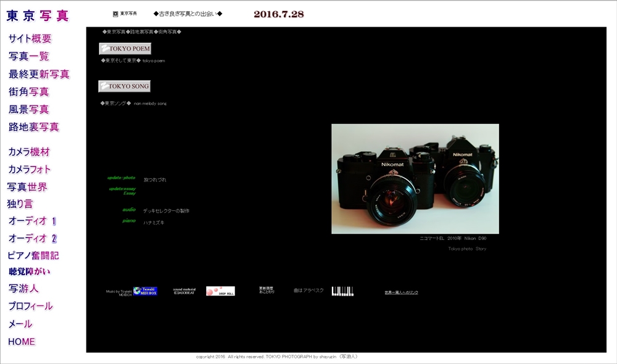Open オーディオ 2 in the sidebar

(x=33, y=238)
